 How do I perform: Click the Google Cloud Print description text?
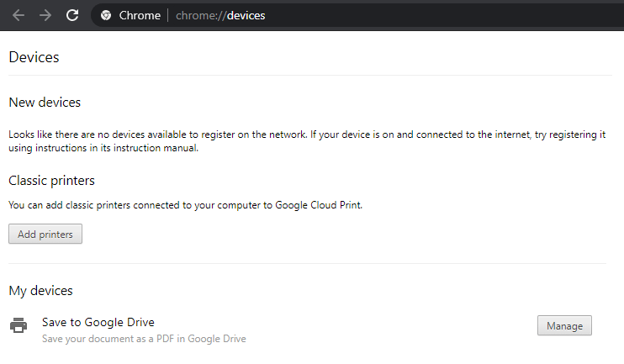[x=185, y=204]
